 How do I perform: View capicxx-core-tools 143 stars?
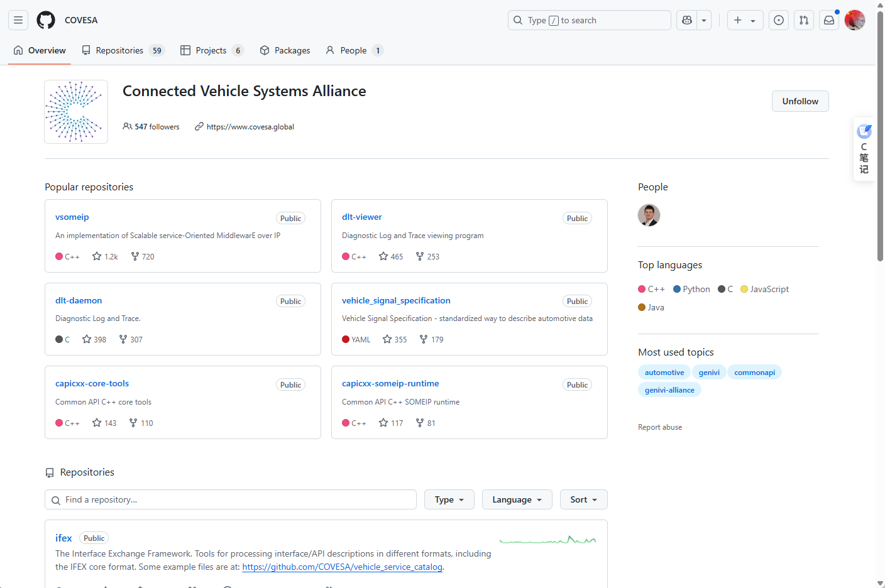click(104, 423)
